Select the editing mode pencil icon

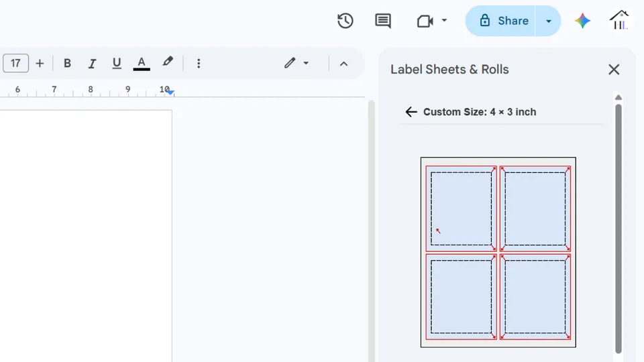290,63
